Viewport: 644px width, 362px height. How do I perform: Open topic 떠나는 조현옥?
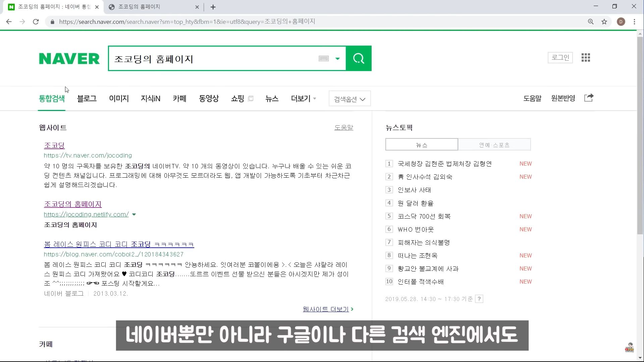pyautogui.click(x=418, y=255)
